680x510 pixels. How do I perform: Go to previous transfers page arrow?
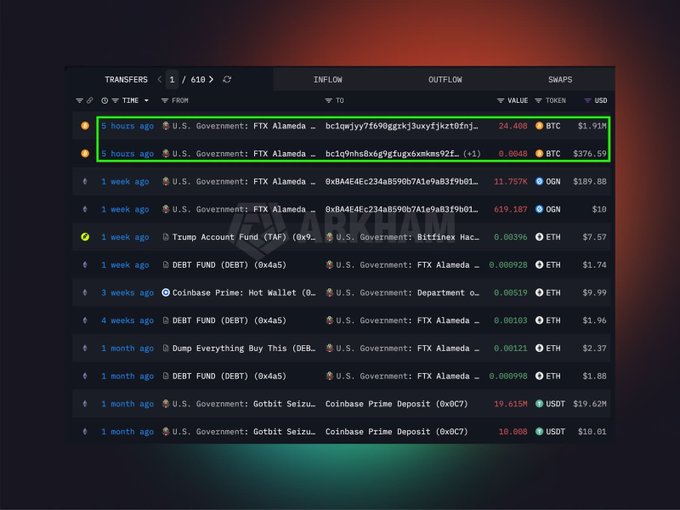point(160,79)
